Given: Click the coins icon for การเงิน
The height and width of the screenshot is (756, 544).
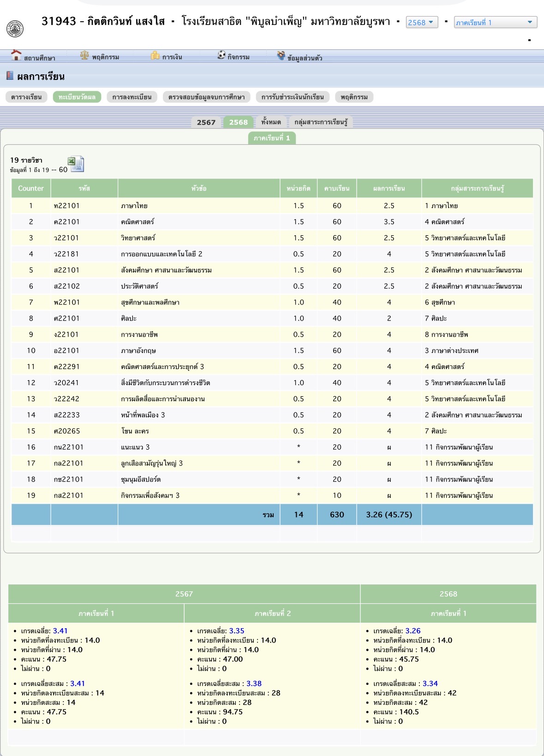Looking at the screenshot, I should point(155,55).
